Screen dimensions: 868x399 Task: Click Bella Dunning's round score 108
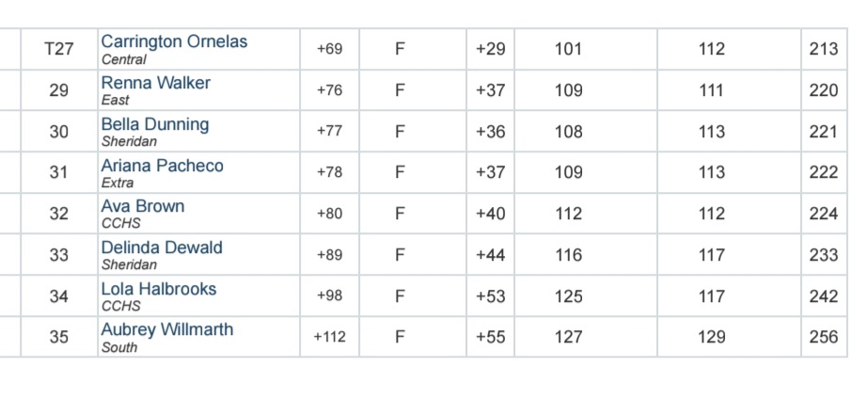[x=569, y=132]
